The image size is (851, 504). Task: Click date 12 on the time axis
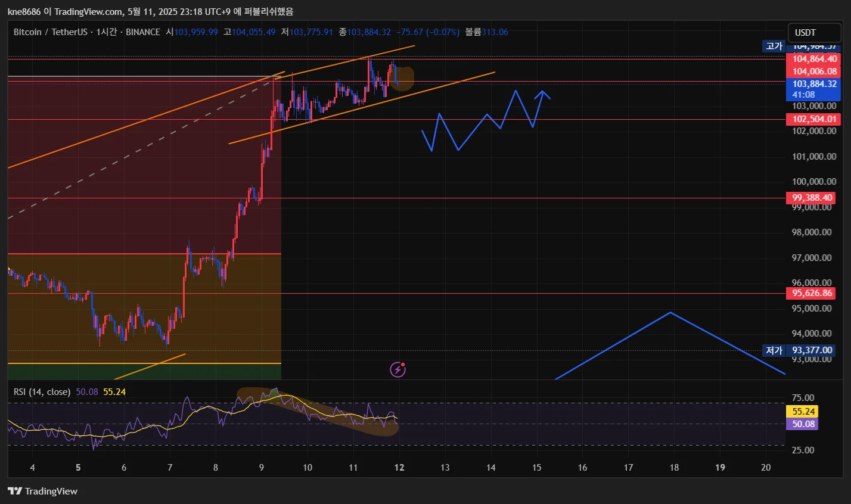399,468
